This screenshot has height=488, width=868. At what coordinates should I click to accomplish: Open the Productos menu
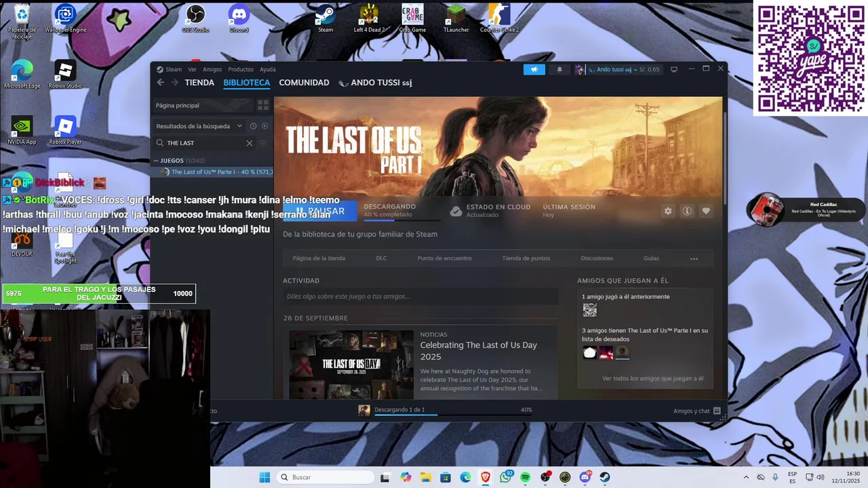click(x=241, y=69)
